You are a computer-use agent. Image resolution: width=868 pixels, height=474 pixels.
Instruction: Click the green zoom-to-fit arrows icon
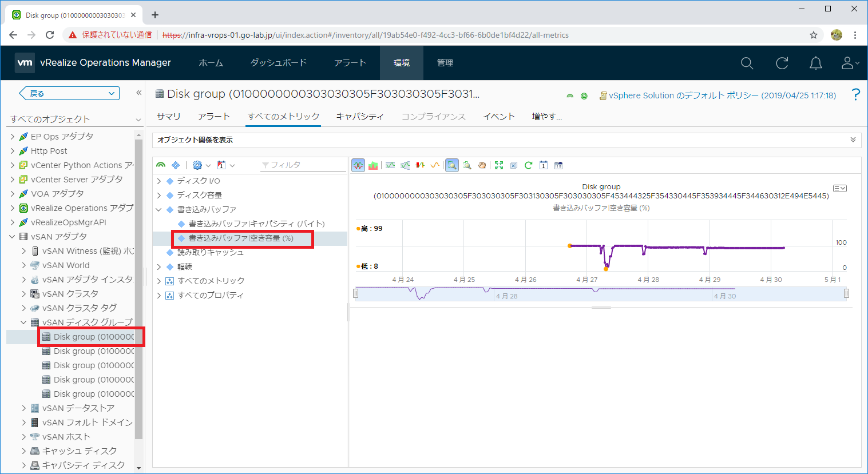(x=499, y=165)
